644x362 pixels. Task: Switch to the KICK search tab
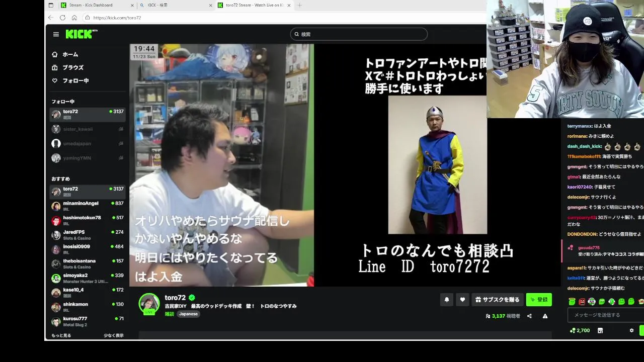(x=176, y=5)
